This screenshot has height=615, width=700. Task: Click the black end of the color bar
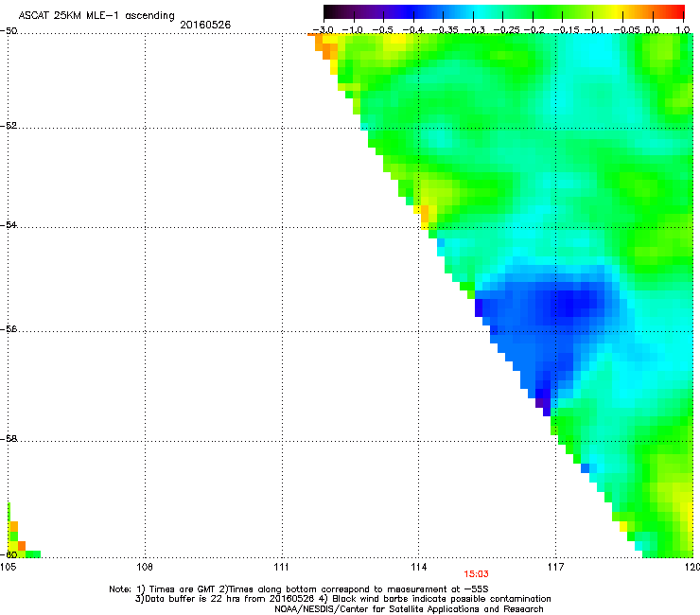pos(330,12)
